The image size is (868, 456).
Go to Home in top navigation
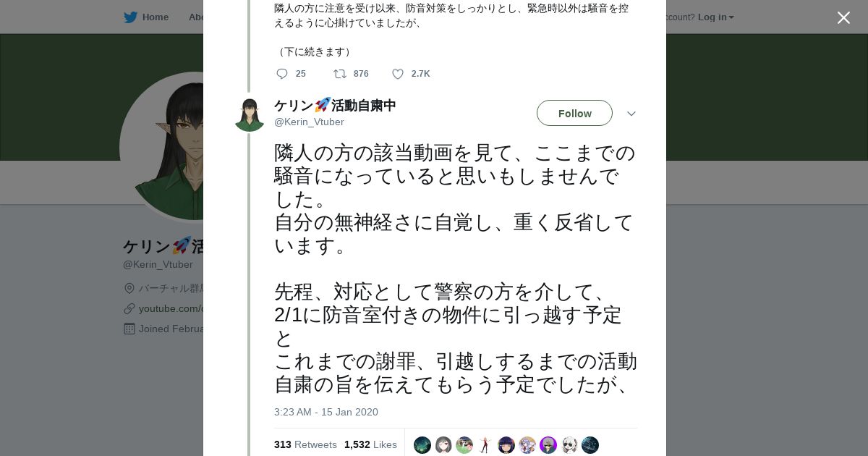155,17
